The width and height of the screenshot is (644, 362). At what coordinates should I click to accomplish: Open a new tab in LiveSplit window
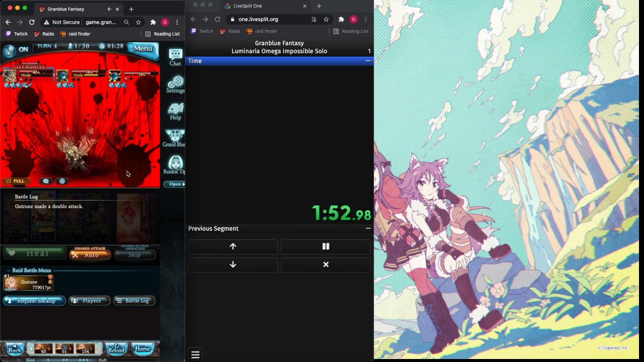(x=319, y=6)
